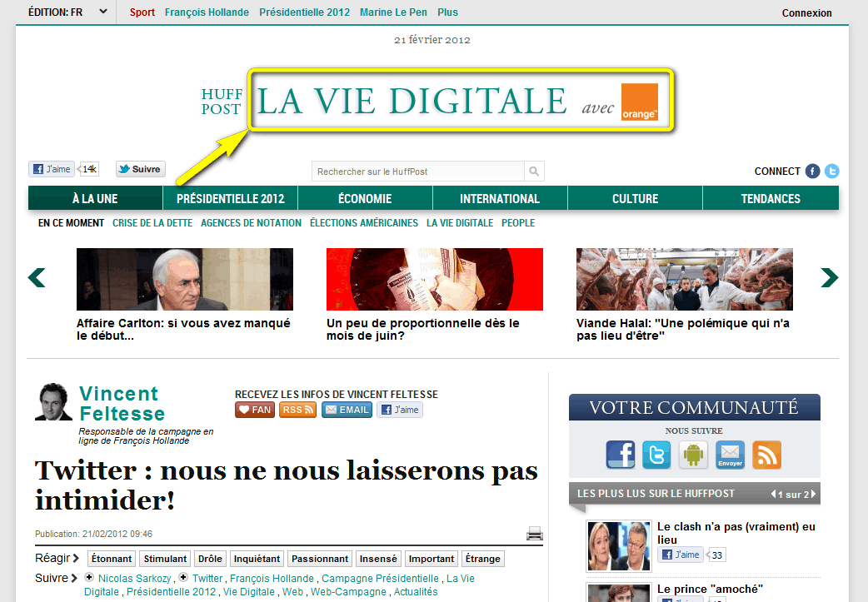Open headline Un peu de proportionnelle
868x602 pixels.
tap(423, 329)
